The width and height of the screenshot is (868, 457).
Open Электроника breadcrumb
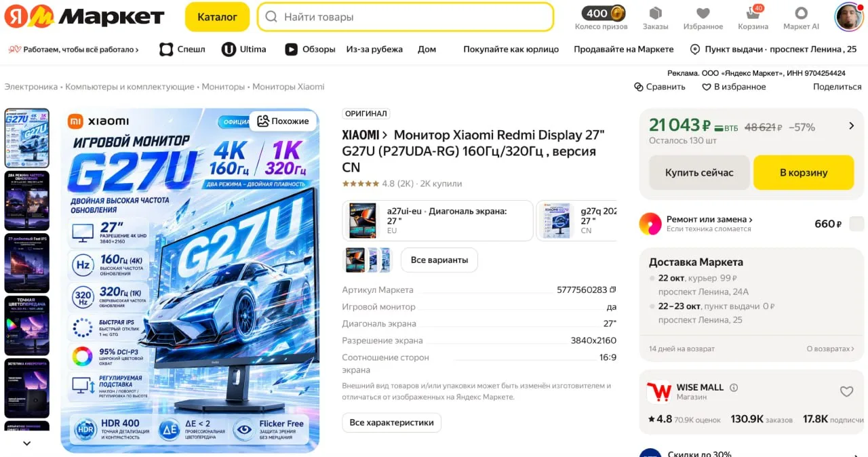coord(31,87)
